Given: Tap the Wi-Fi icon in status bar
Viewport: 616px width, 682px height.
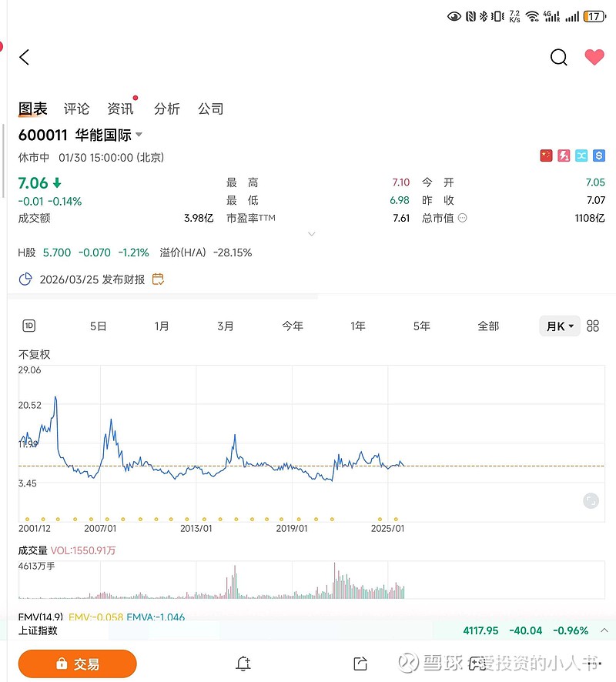Looking at the screenshot, I should 532,16.
